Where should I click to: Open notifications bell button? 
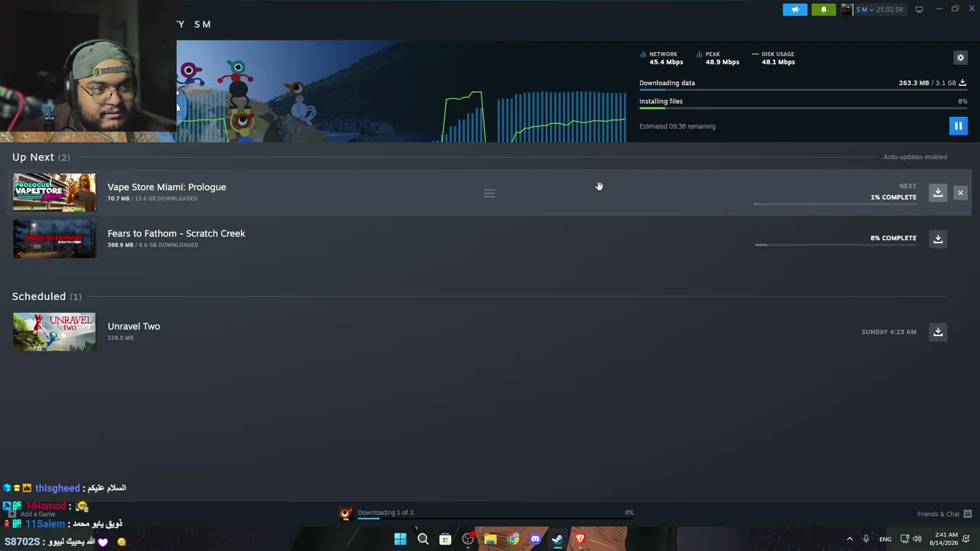(x=824, y=9)
